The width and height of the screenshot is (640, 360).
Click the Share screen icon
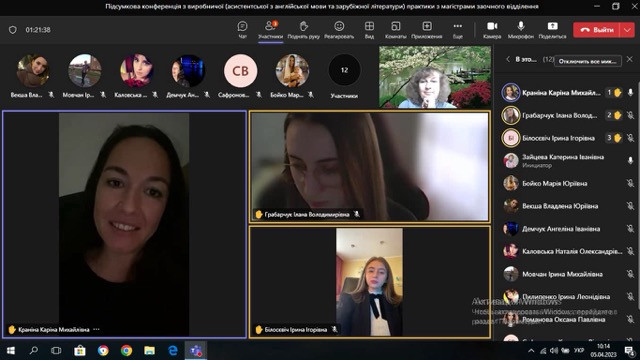552,27
